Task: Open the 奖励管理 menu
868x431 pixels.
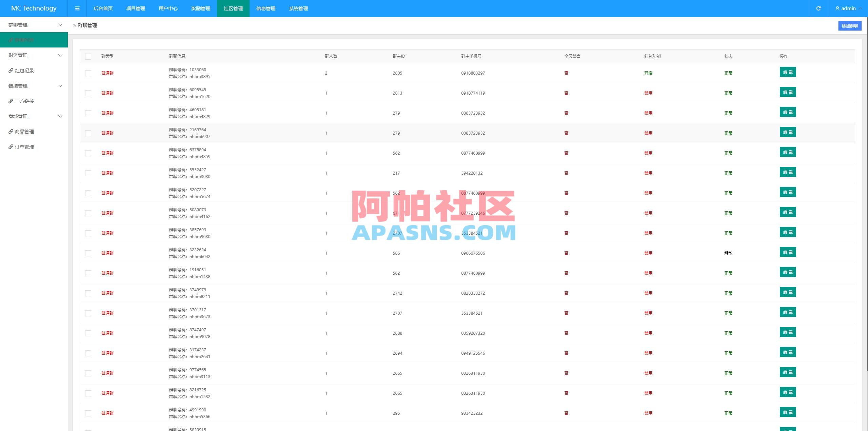Action: tap(200, 8)
